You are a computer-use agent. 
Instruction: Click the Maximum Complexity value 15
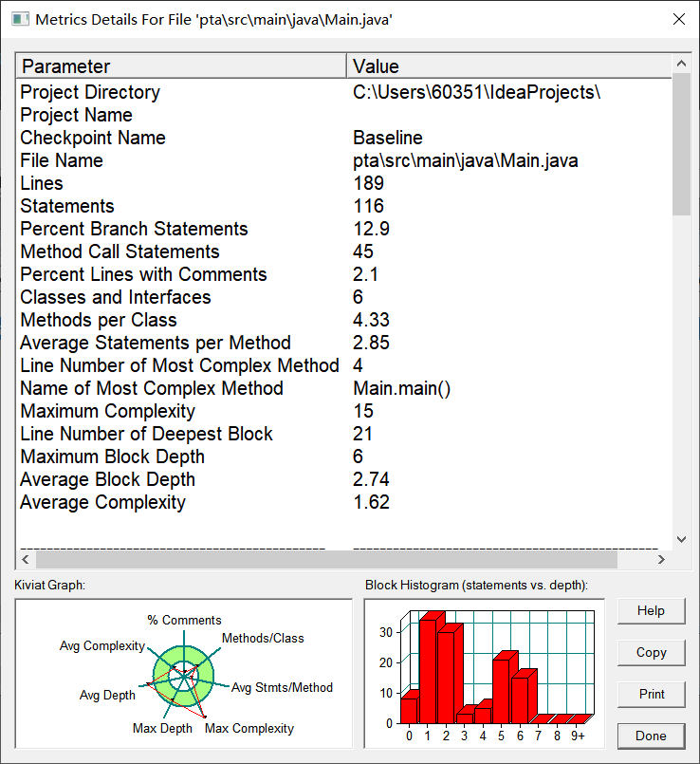363,411
